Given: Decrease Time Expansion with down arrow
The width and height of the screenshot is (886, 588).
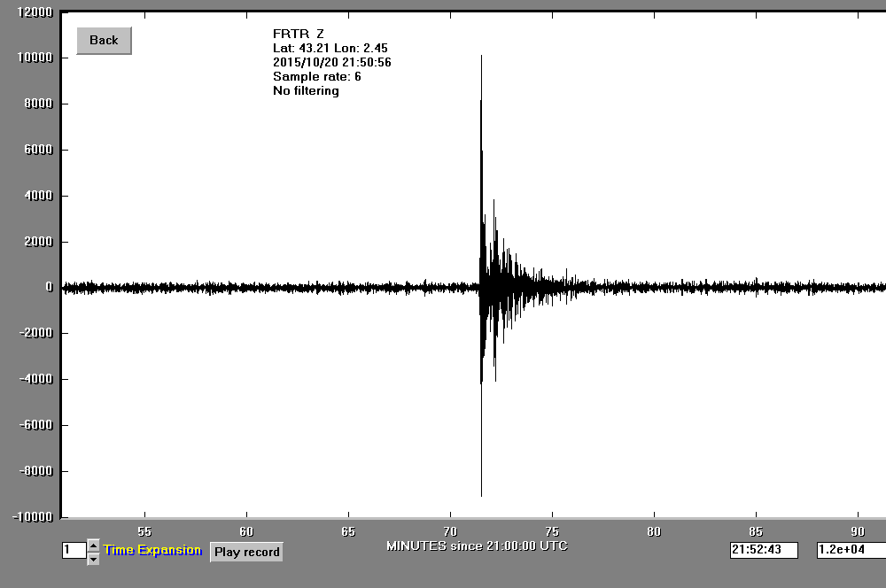Looking at the screenshot, I should click(x=94, y=559).
